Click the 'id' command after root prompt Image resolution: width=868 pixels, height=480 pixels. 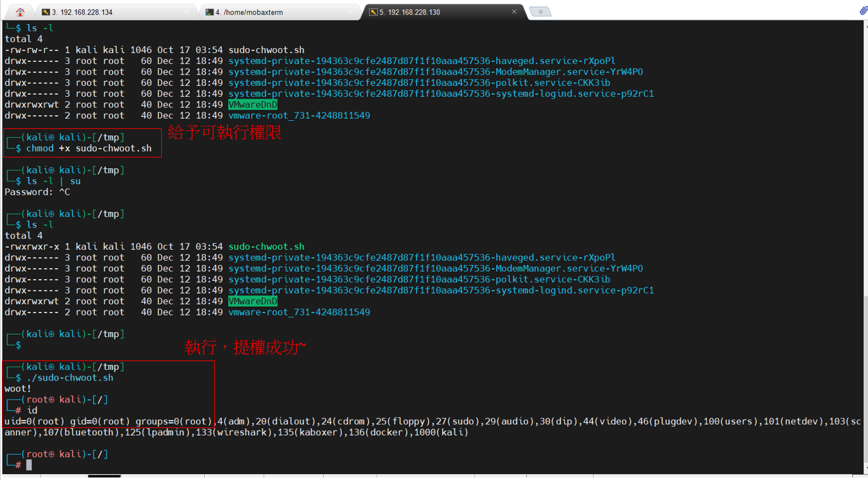(x=32, y=410)
